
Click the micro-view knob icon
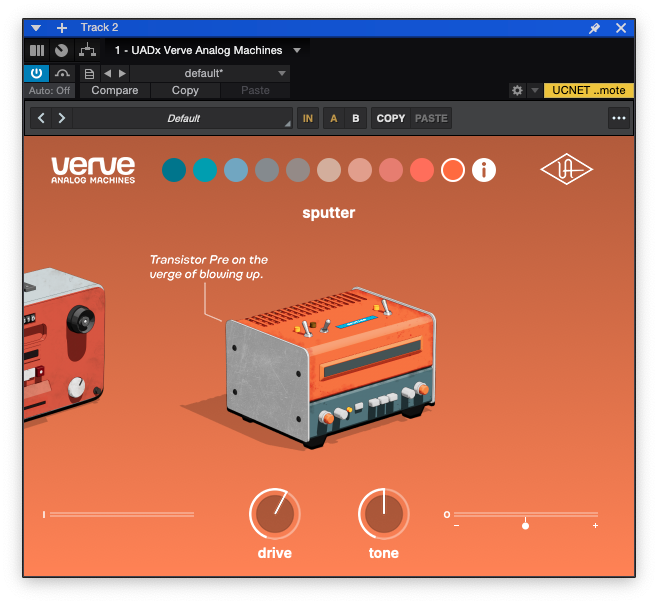coord(61,51)
